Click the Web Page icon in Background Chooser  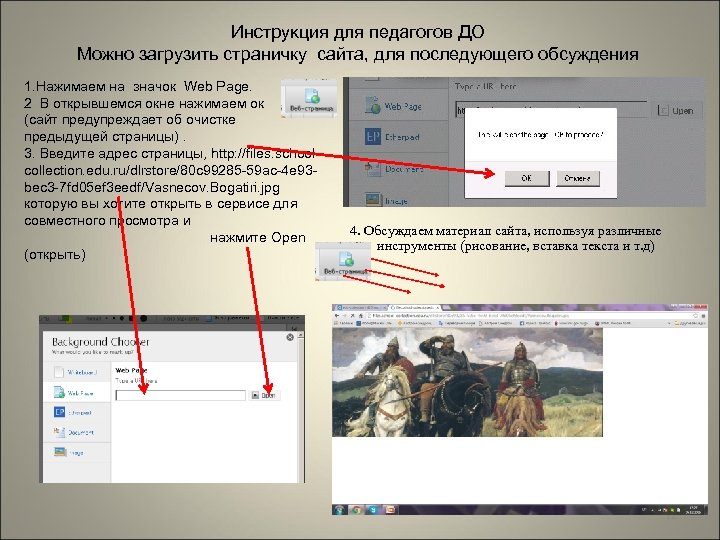point(59,393)
